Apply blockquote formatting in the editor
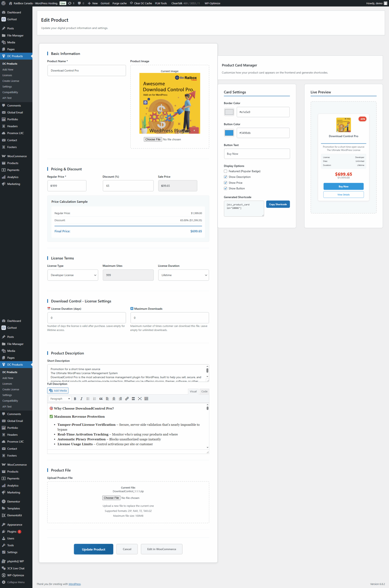Viewport: 389px width, 588px height. [101, 399]
